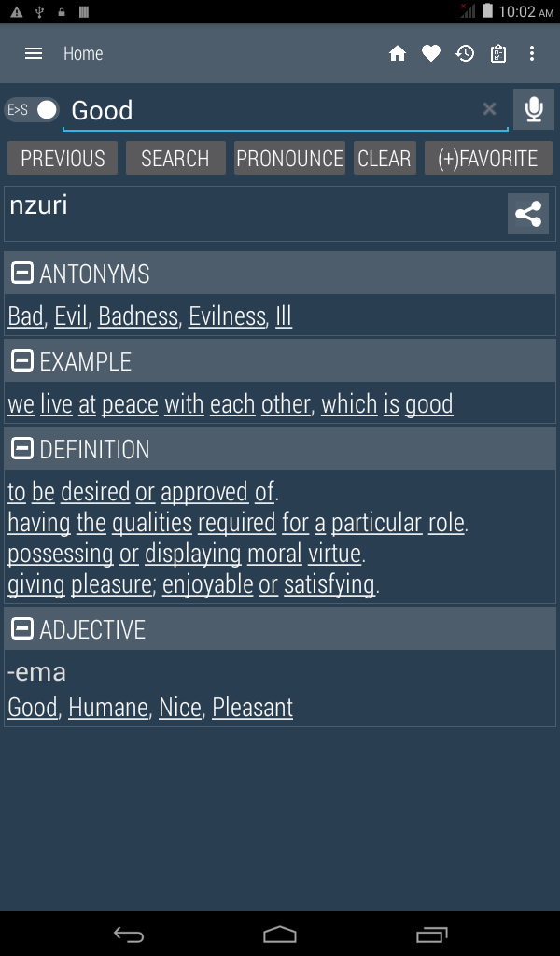The image size is (560, 956).
Task: Tap the microphone voice input button
Action: 534,110
